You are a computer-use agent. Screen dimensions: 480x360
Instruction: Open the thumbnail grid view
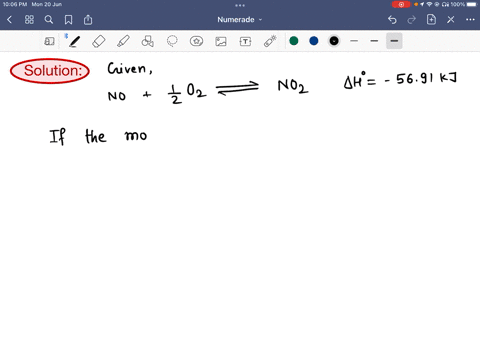point(29,20)
